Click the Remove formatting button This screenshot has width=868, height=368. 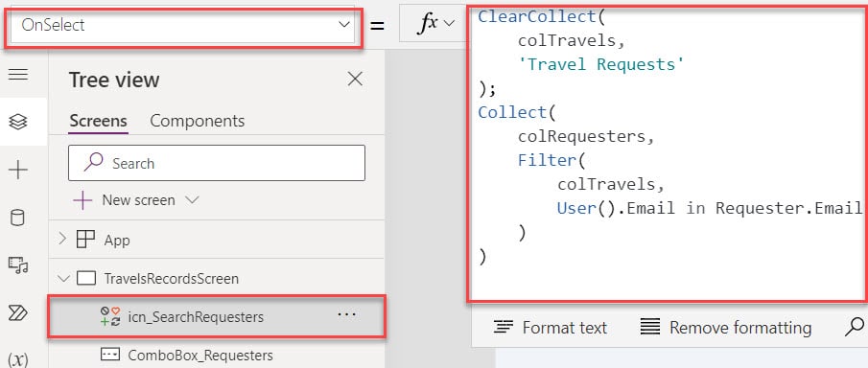tap(726, 328)
